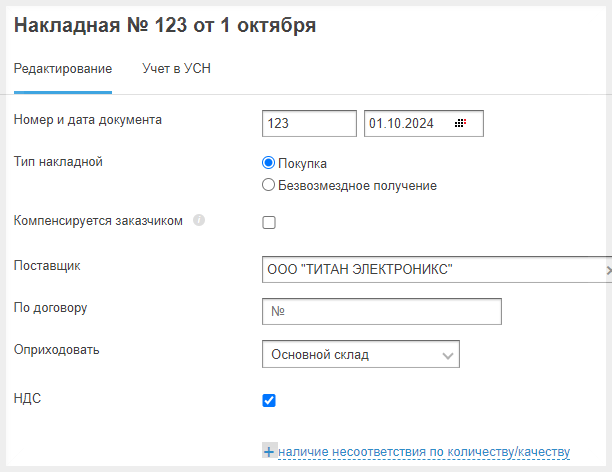Click the info icon beside Компенсируется заказчиком
612x472 pixels.
click(x=199, y=220)
